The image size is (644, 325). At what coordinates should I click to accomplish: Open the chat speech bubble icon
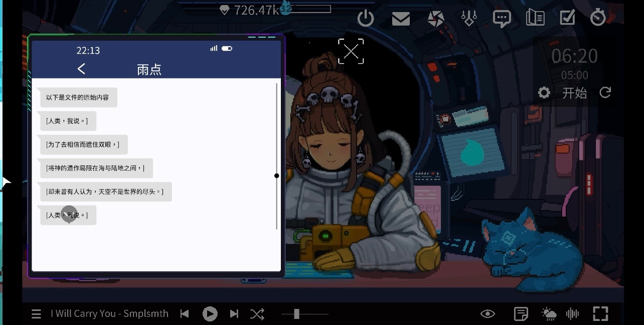[502, 19]
